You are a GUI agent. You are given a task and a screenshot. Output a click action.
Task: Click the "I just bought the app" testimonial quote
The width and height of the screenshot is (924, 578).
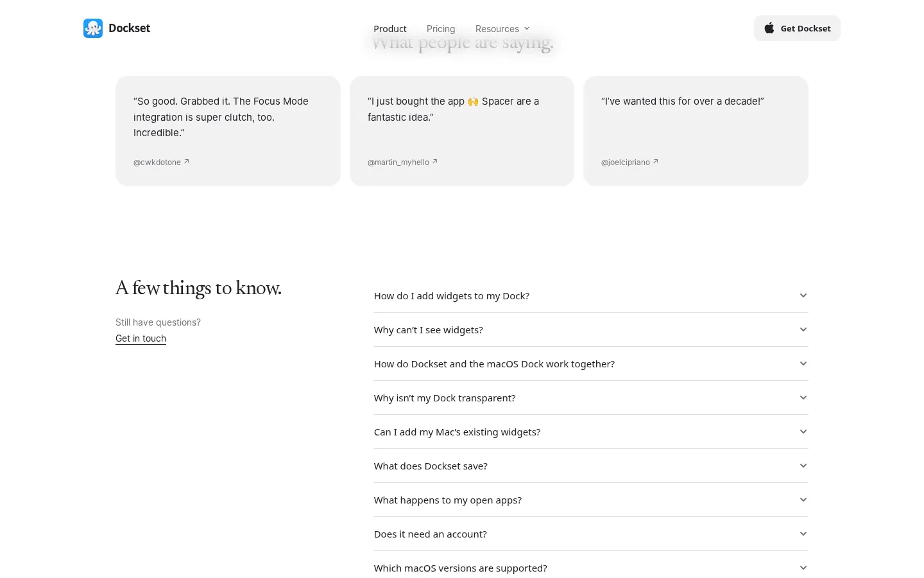[453, 109]
